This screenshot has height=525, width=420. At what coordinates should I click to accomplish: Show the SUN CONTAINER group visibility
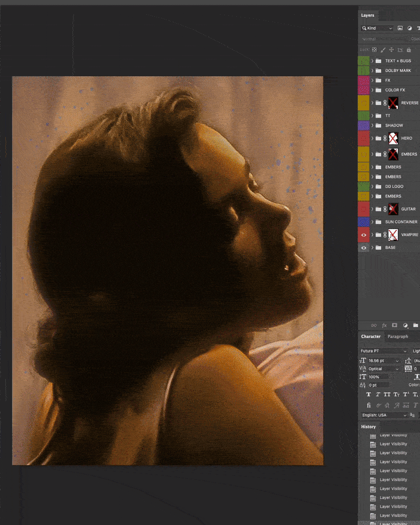click(x=363, y=222)
